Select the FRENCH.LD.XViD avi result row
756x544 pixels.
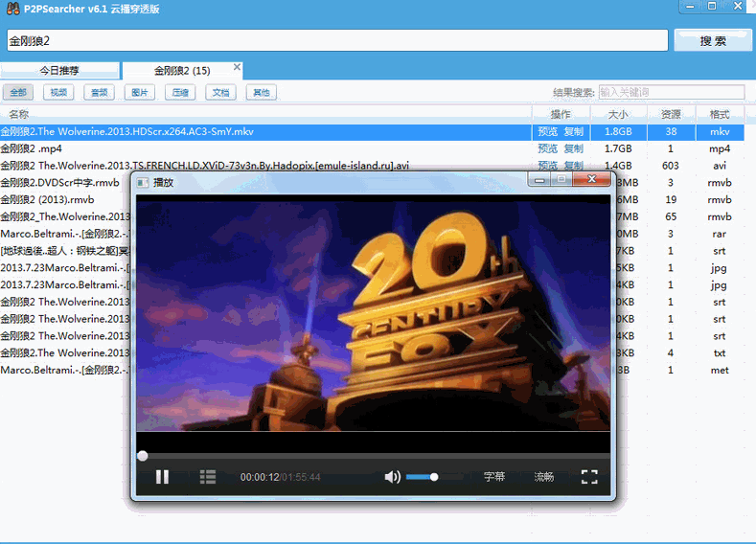pos(372,166)
